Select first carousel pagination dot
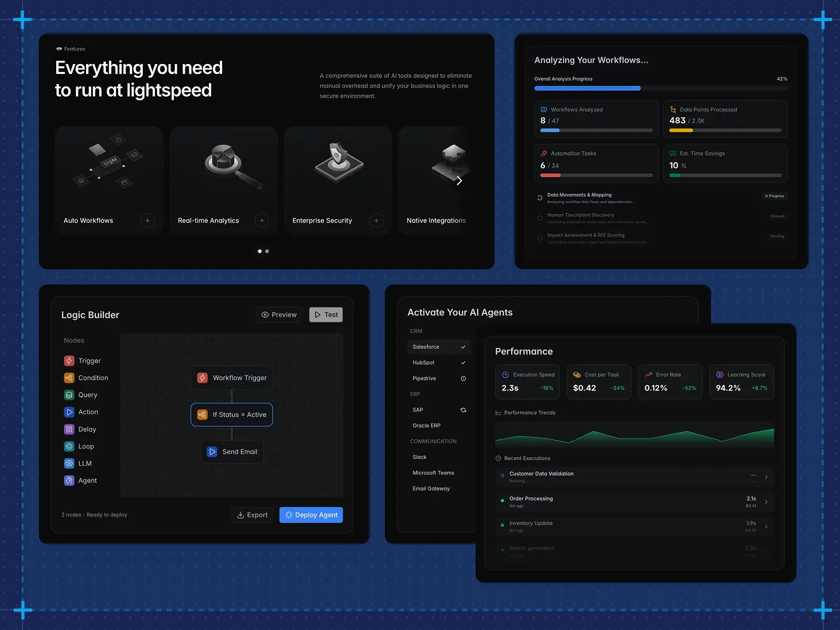 260,251
